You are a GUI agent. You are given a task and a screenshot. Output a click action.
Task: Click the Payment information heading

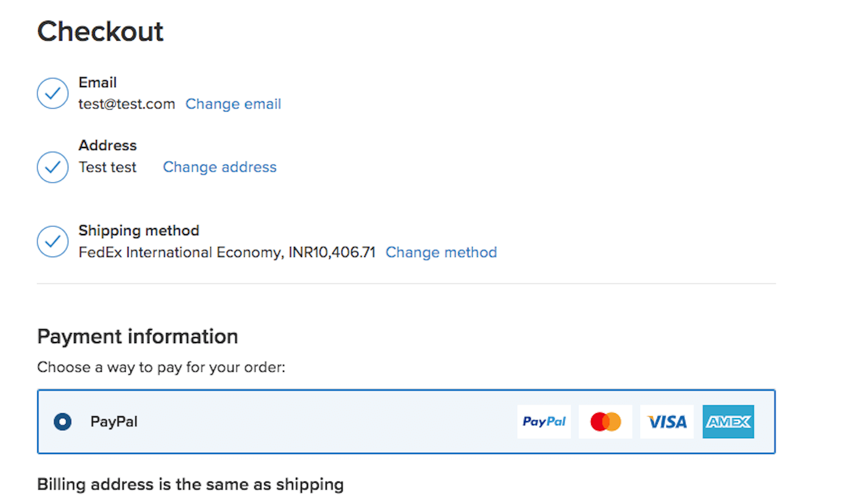click(137, 336)
